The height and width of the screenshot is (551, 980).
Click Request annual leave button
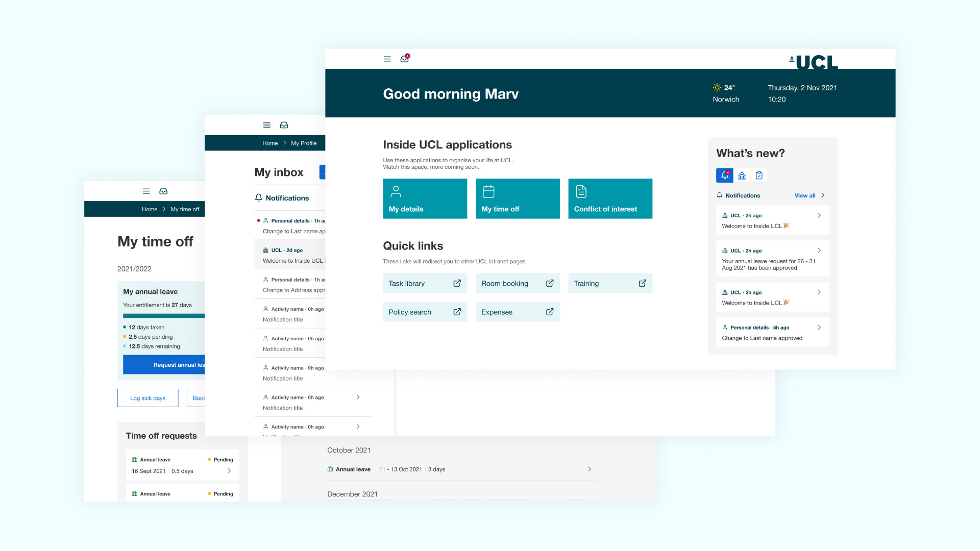point(164,365)
